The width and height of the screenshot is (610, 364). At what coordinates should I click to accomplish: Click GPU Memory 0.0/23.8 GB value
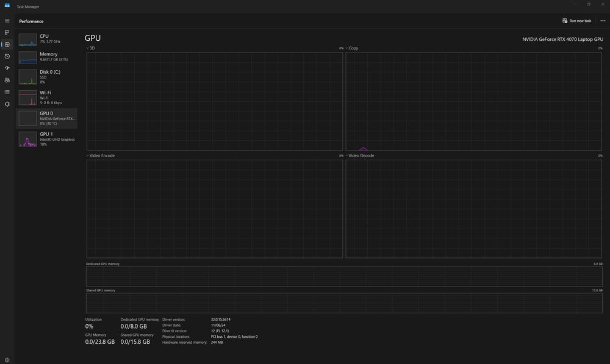[x=100, y=342]
